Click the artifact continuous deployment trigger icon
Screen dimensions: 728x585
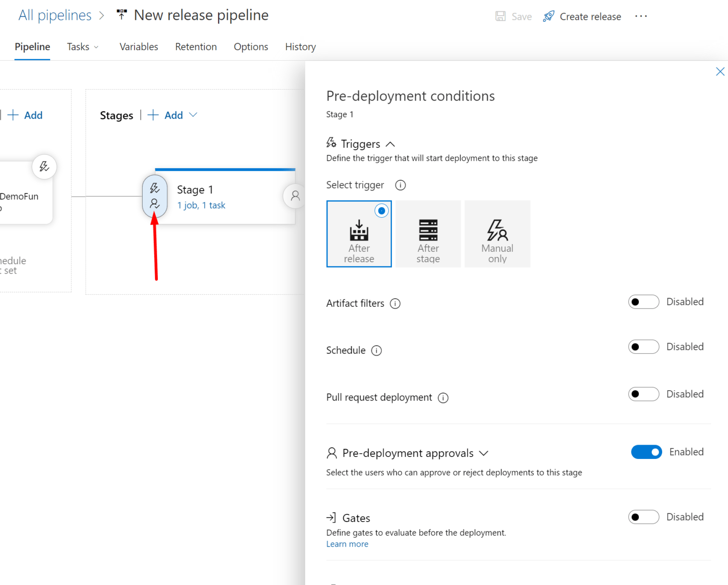coord(44,167)
